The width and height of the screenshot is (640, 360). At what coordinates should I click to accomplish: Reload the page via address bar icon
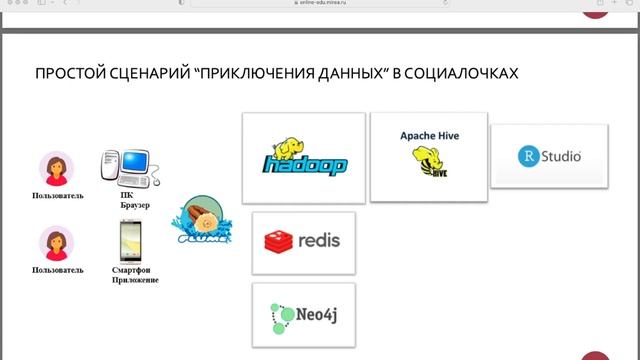click(x=445, y=2)
